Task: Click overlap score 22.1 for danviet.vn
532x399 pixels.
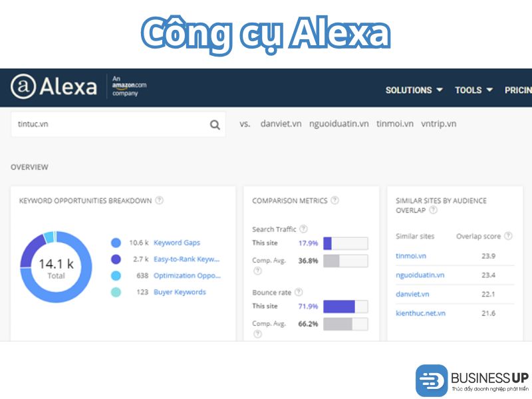Action: [488, 294]
